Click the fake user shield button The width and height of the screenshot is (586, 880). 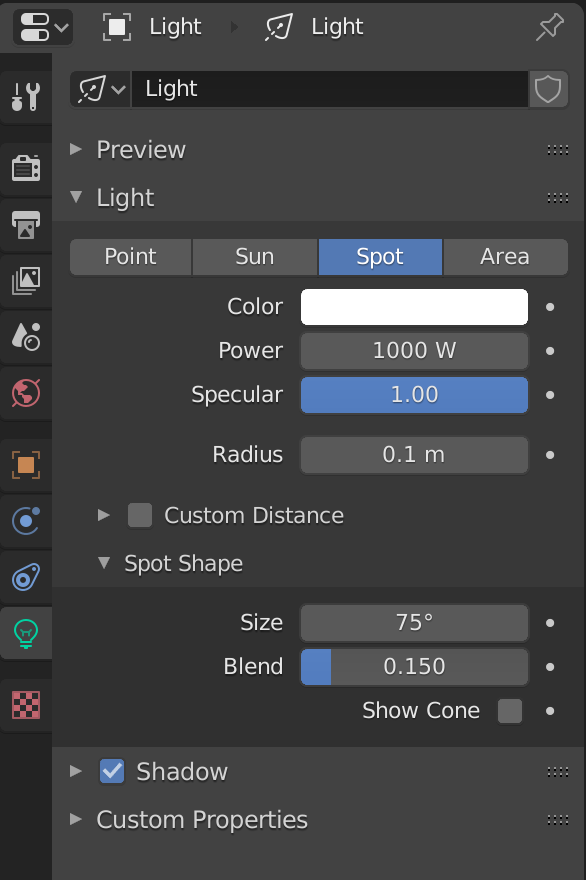[x=548, y=89]
